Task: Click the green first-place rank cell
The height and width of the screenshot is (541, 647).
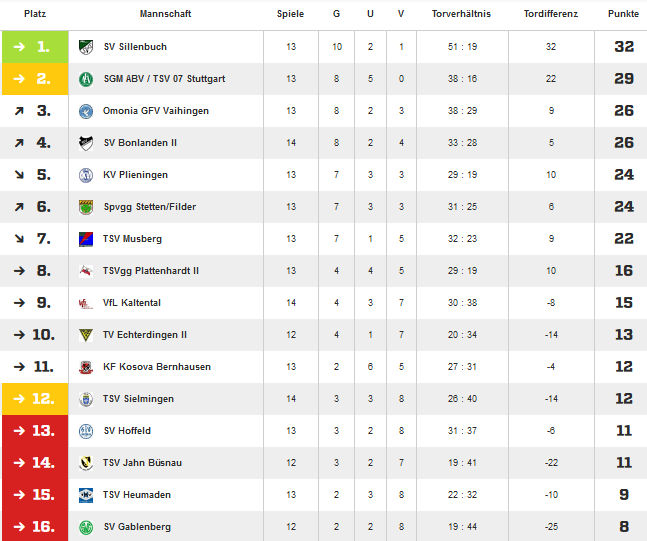Action: pos(35,47)
